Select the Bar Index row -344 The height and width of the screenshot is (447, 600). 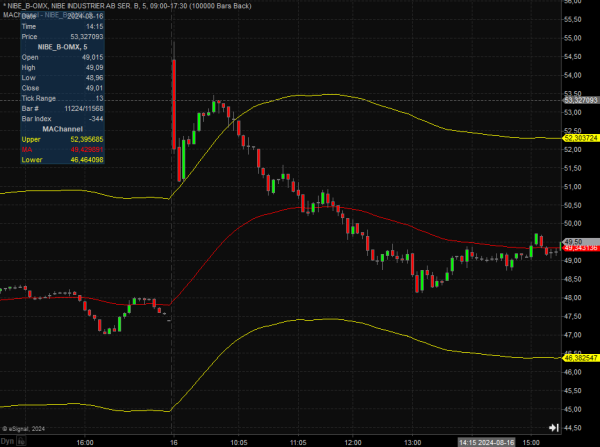pos(62,119)
